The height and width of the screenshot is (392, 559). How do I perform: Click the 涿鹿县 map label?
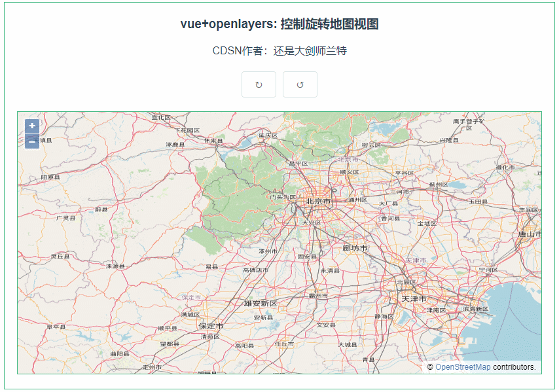click(175, 145)
